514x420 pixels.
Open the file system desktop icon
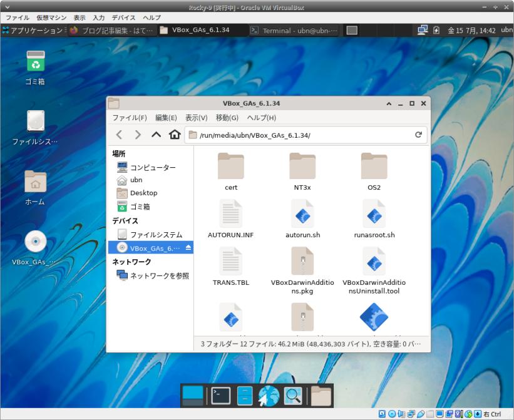(35, 128)
